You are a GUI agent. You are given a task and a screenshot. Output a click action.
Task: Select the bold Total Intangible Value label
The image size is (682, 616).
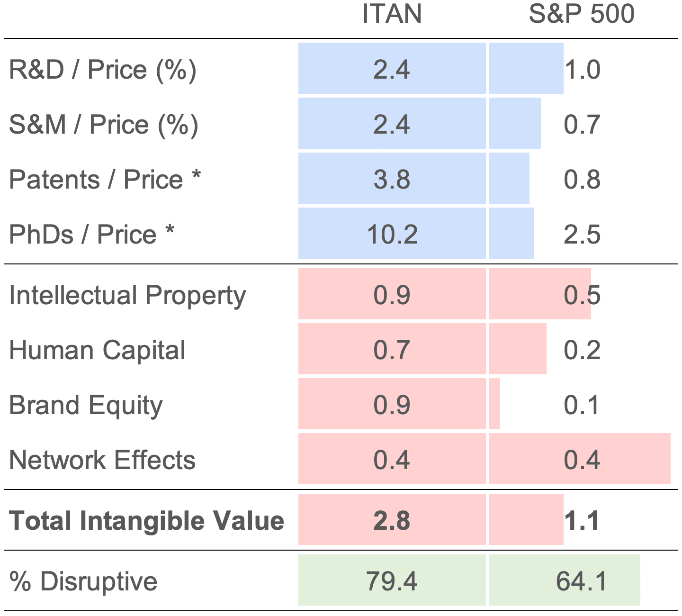tap(146, 520)
